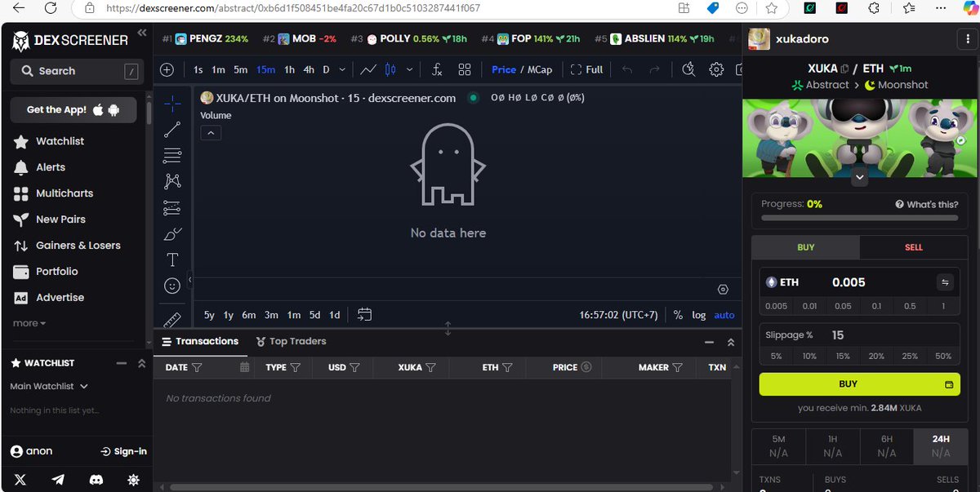Open the Fibonacci retracement tool
980x492 pixels.
(172, 155)
